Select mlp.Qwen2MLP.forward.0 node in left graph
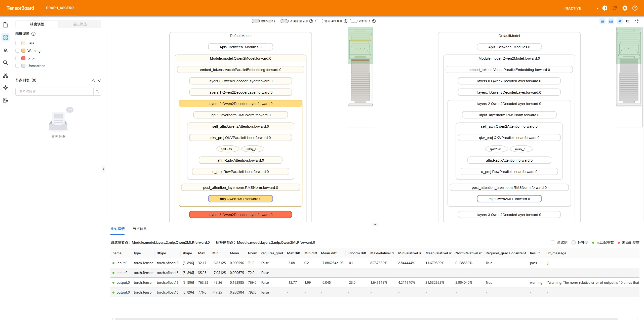 pos(240,199)
